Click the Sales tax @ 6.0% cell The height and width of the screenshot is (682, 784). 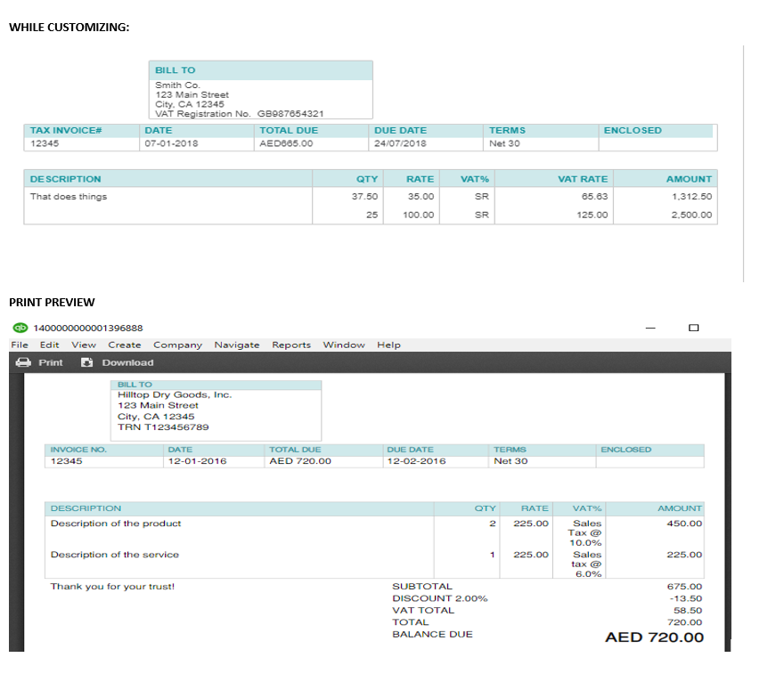586,564
